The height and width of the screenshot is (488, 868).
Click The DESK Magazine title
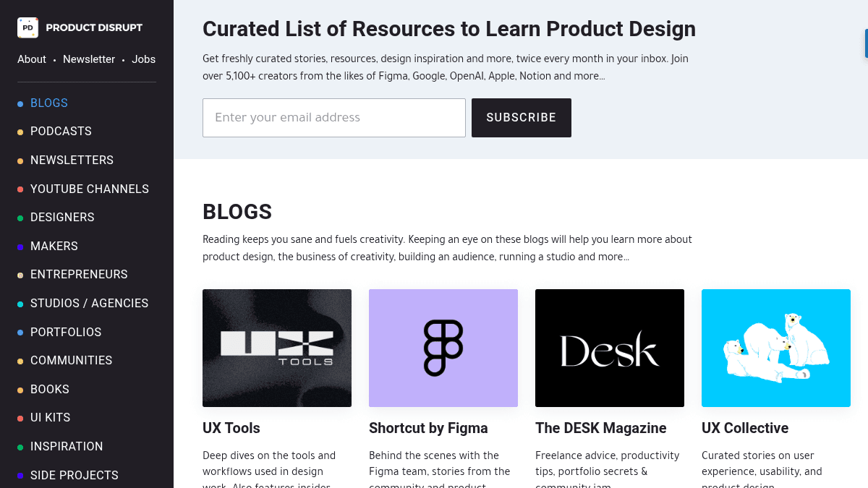click(x=601, y=428)
